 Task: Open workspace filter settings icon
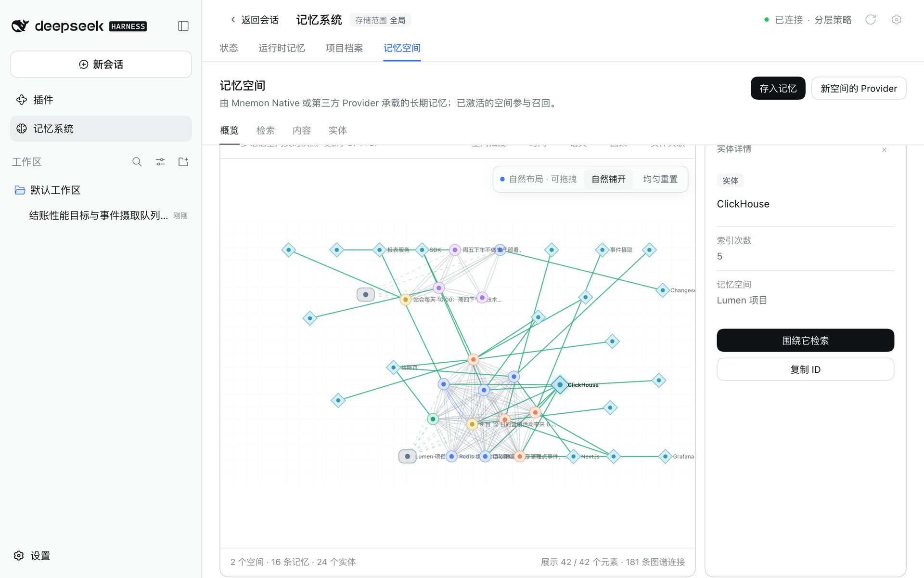point(160,162)
